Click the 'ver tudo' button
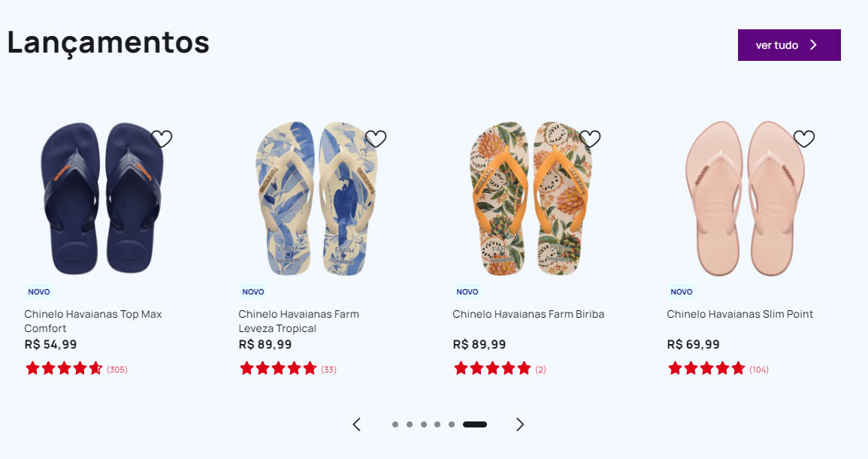 coord(789,45)
